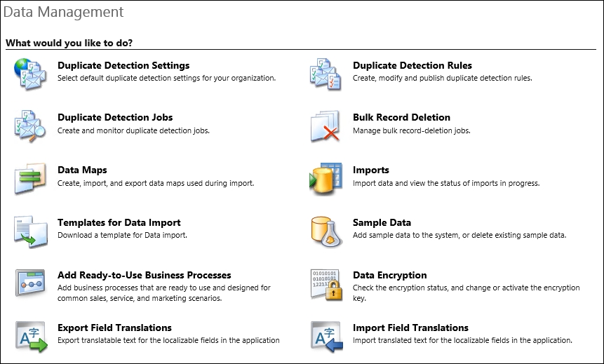The width and height of the screenshot is (604, 364).
Task: Click the Data Encryption title link
Action: (390, 275)
